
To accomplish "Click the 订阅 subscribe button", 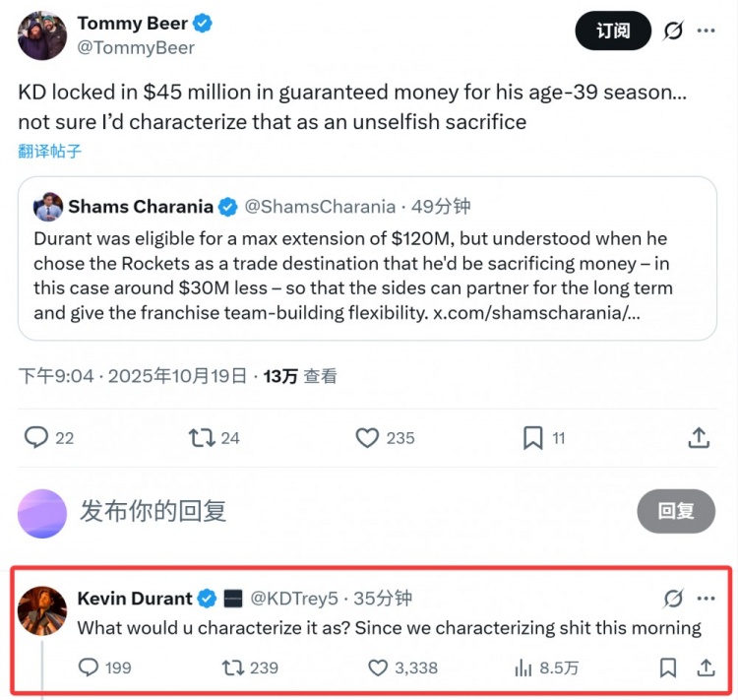I will point(613,31).
